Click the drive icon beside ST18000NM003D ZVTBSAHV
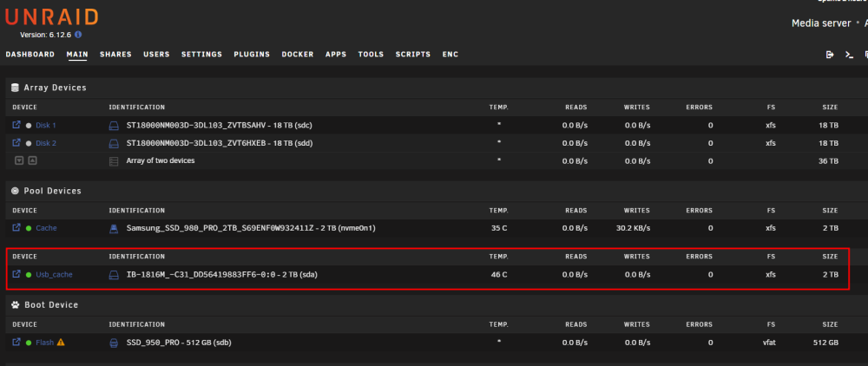 click(114, 126)
